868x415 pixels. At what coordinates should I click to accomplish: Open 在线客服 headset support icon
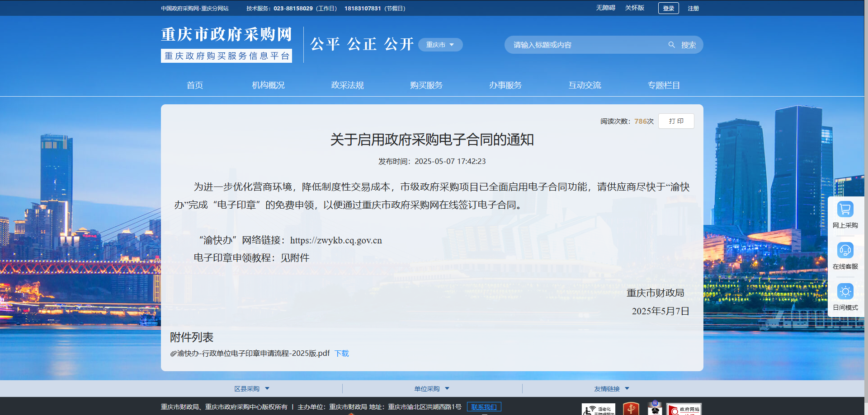click(x=845, y=251)
